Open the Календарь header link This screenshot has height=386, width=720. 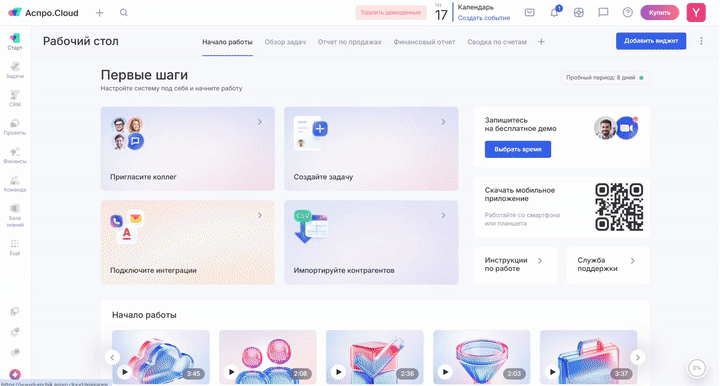(x=476, y=7)
